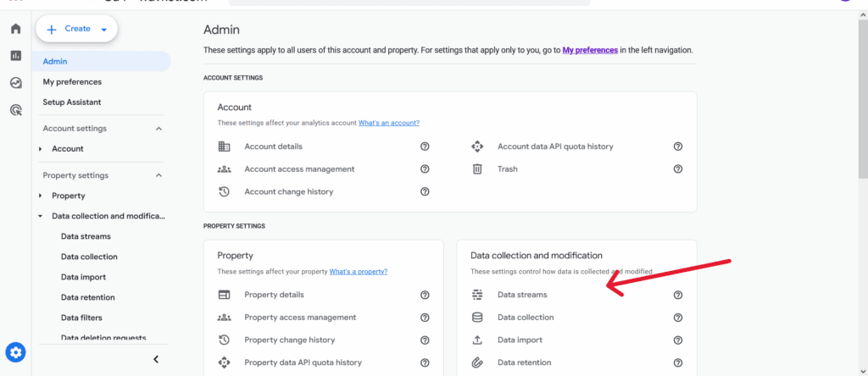Collapse the Property settings section chevron
This screenshot has width=868, height=376.
[159, 175]
